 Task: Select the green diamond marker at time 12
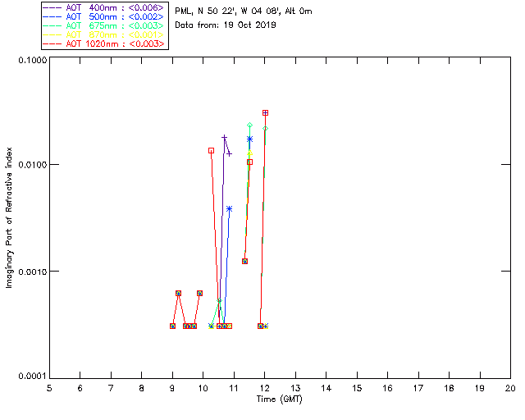(x=265, y=129)
